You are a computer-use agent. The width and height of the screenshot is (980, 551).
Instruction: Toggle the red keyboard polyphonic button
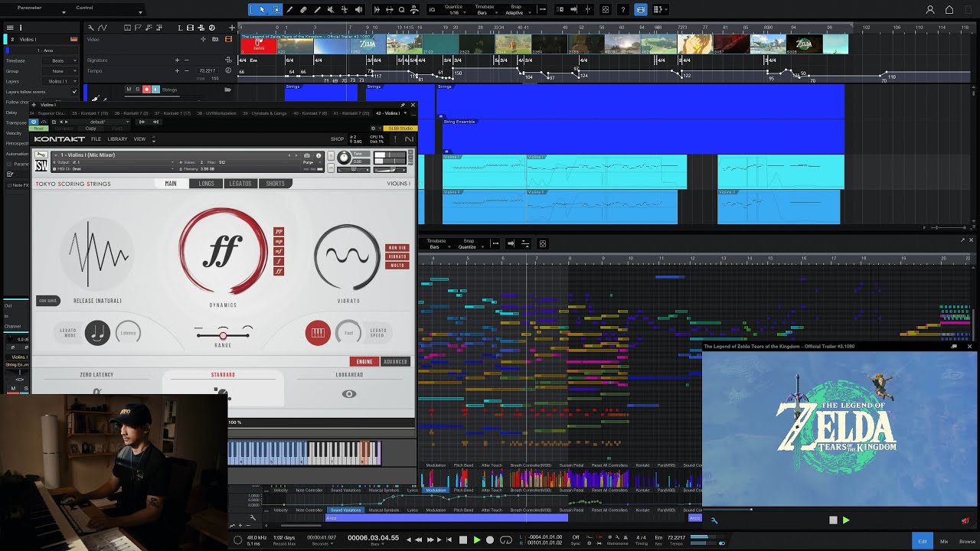tap(318, 333)
